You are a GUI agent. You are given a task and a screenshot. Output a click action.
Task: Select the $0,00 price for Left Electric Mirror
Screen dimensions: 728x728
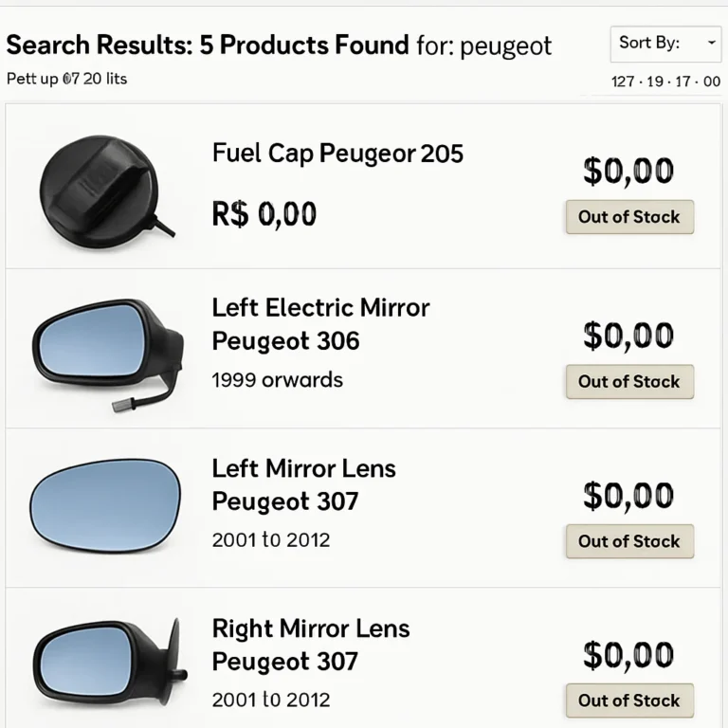[628, 336]
